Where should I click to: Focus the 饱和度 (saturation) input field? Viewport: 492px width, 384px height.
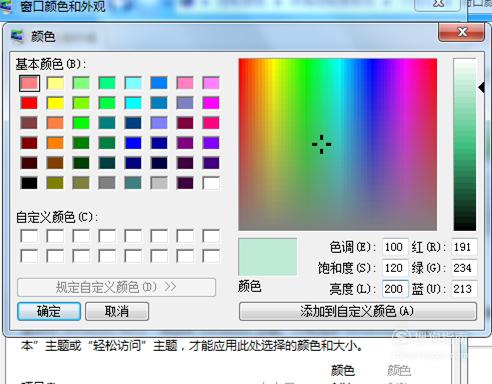coord(395,268)
